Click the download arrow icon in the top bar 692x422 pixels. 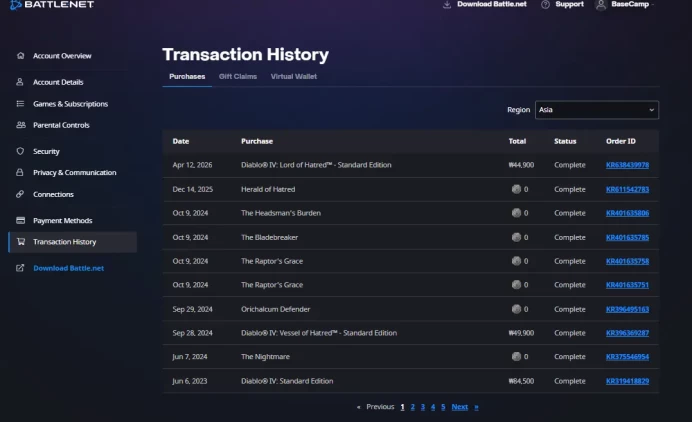pos(447,4)
